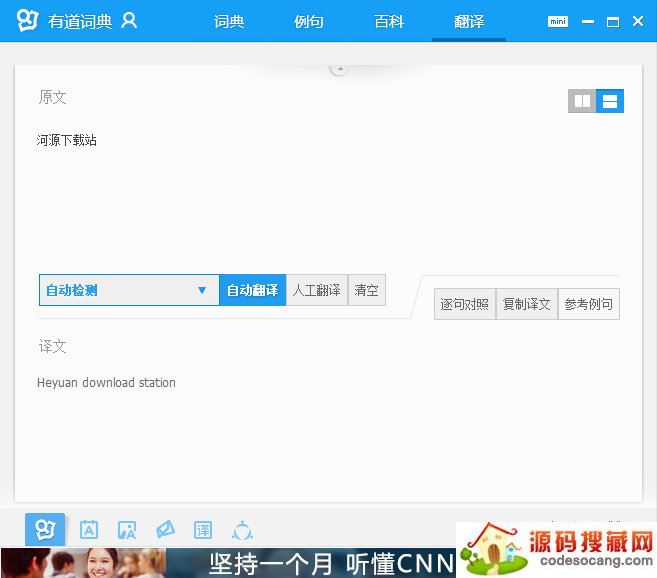Click the 译 translation icon at bottom
This screenshot has height=578, width=657.
[x=203, y=530]
